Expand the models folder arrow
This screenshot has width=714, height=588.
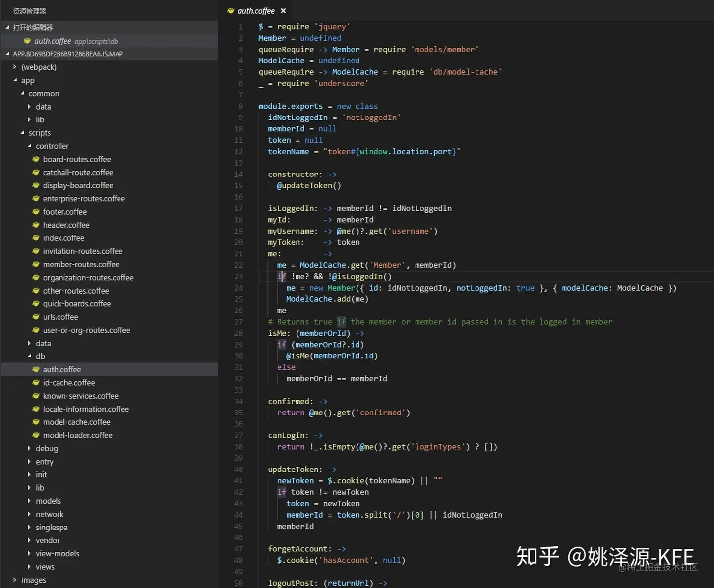tap(29, 501)
